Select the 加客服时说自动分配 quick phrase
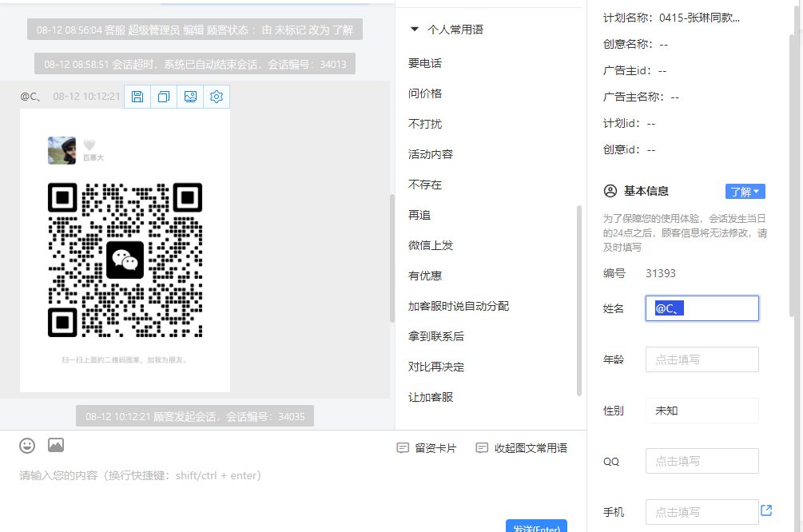Image resolution: width=803 pixels, height=532 pixels. (x=459, y=306)
